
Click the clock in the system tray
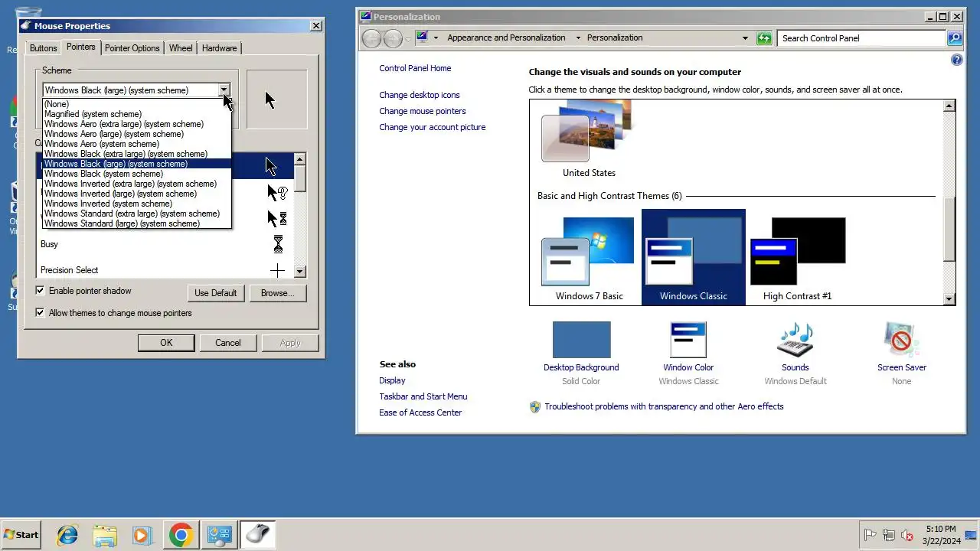(x=940, y=535)
